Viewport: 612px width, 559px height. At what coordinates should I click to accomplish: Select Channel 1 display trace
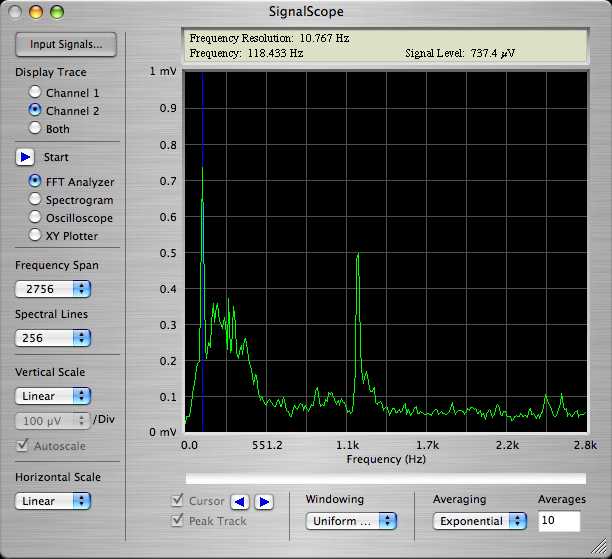[x=36, y=93]
